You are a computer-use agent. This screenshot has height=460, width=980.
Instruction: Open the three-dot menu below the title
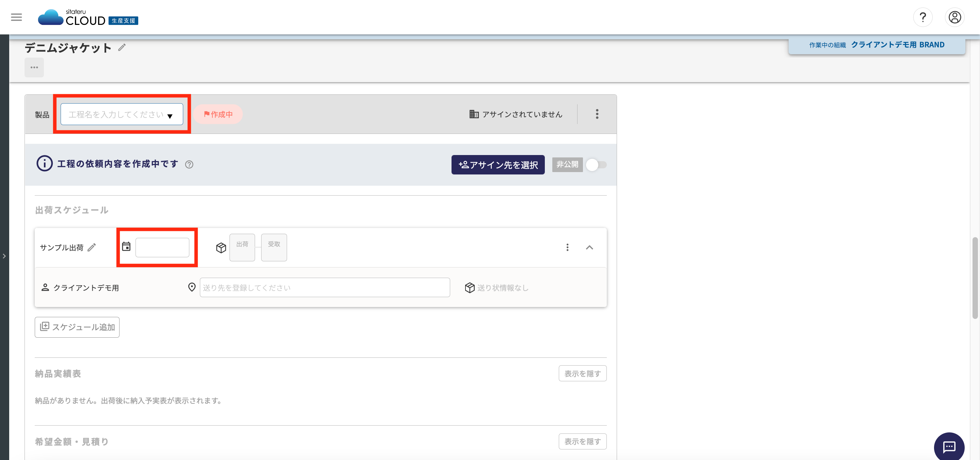[x=34, y=67]
